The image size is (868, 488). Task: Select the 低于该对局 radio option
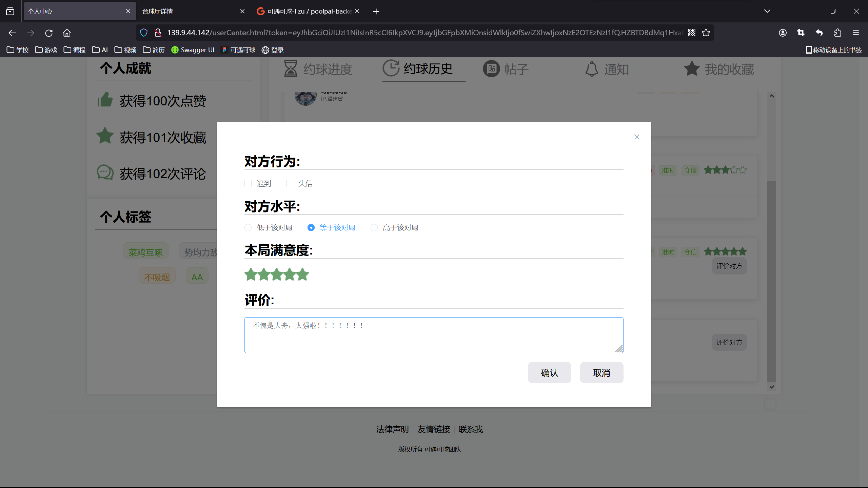[x=248, y=227]
